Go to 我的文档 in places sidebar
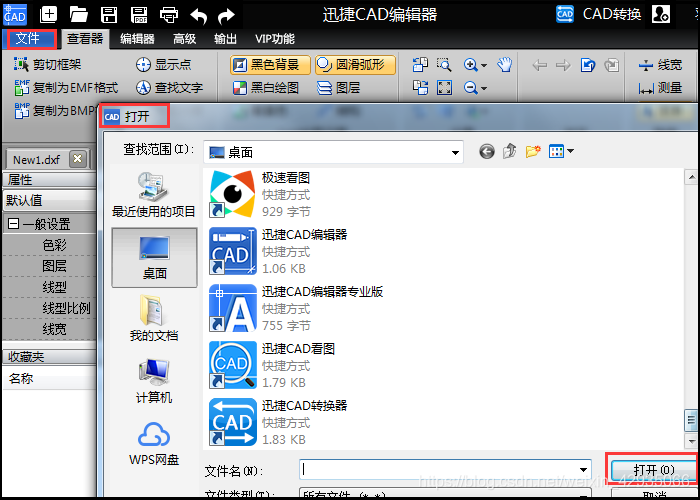Viewport: 700px width, 500px height. click(154, 318)
